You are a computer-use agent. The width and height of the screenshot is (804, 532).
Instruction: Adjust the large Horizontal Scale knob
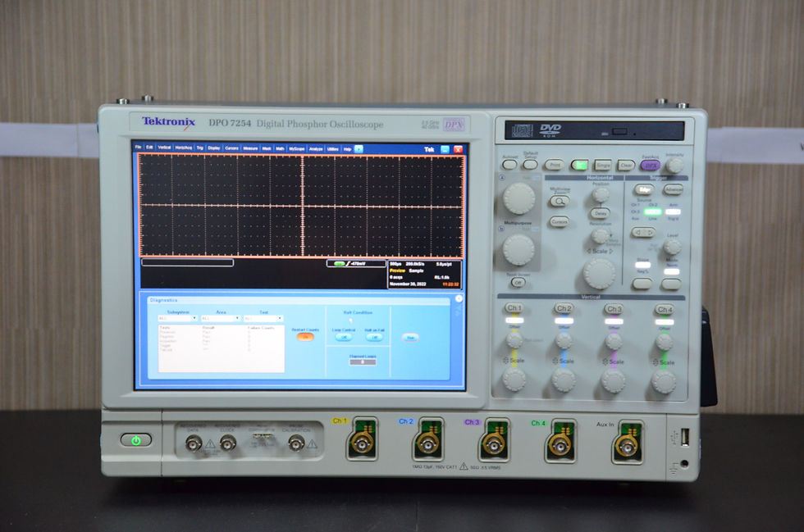coord(599,273)
